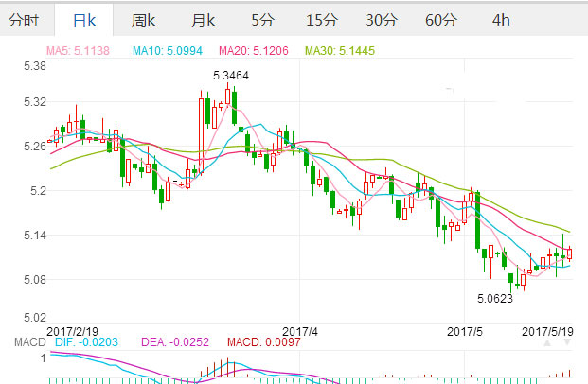Image resolution: width=588 pixels, height=384 pixels.
Task: Show the 5分 five-minute chart
Action: coord(262,20)
